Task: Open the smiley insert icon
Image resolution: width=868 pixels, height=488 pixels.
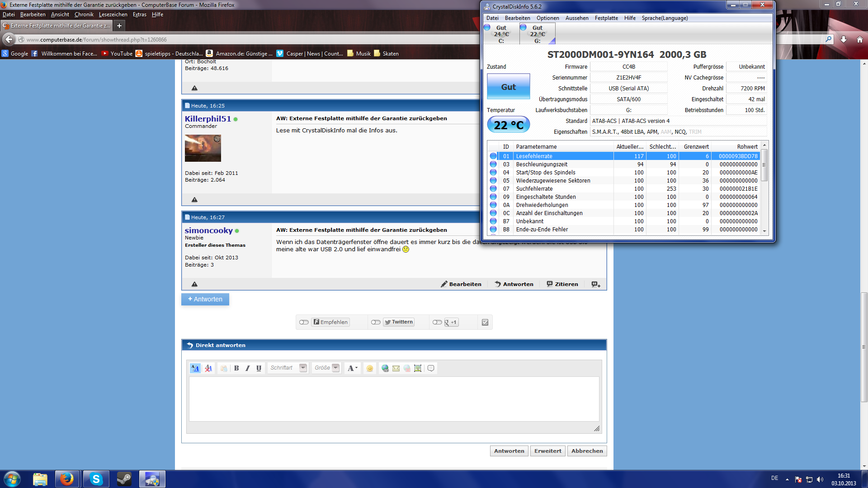Action: [x=370, y=368]
